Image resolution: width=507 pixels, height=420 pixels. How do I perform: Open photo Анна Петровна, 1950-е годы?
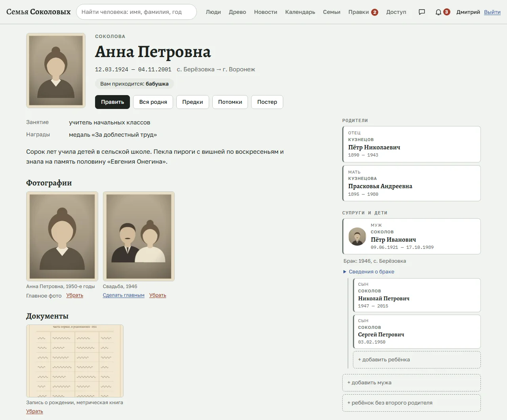click(62, 236)
